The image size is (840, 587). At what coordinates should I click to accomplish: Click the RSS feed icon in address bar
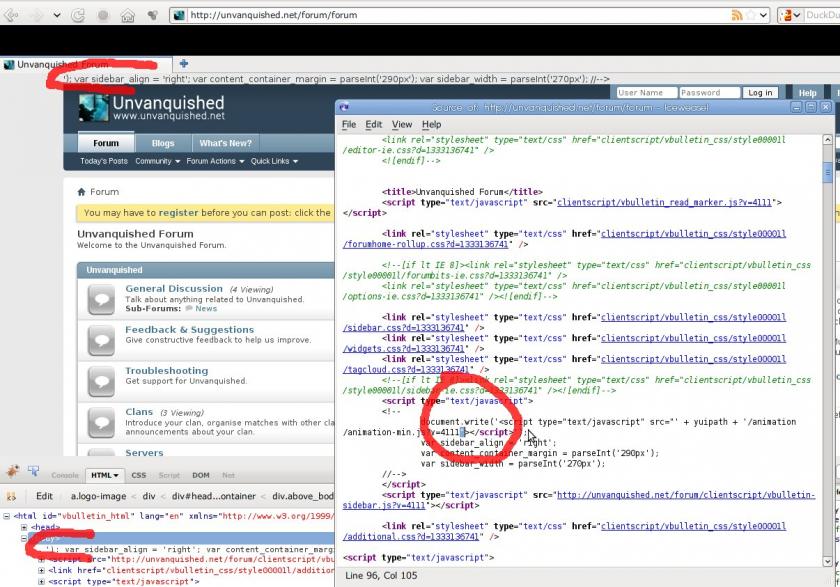coord(737,15)
